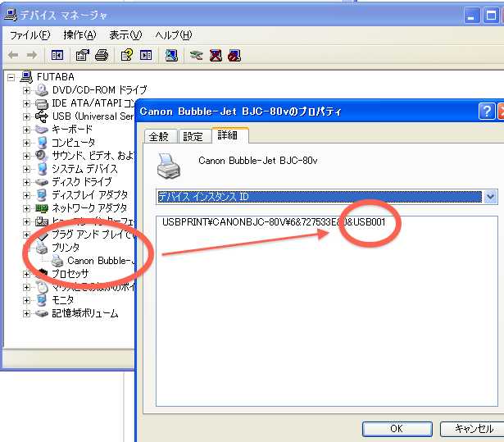Expand the キーボード tree node
Viewport: 504px width, 442px height.
click(26, 130)
